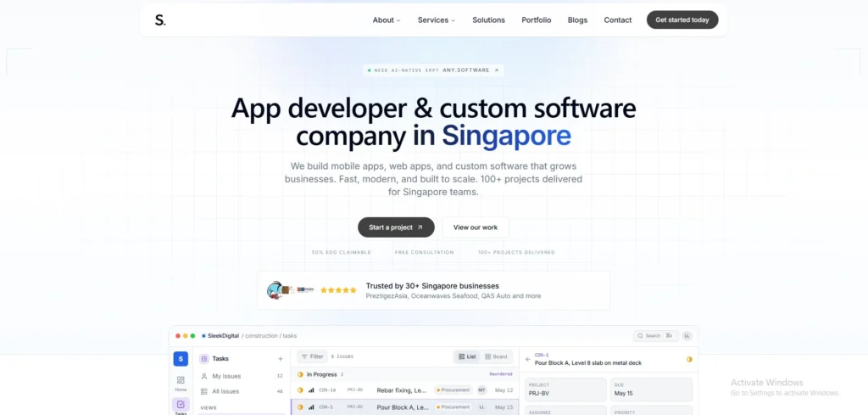Open the Contact nav item
868x415 pixels.
(617, 20)
